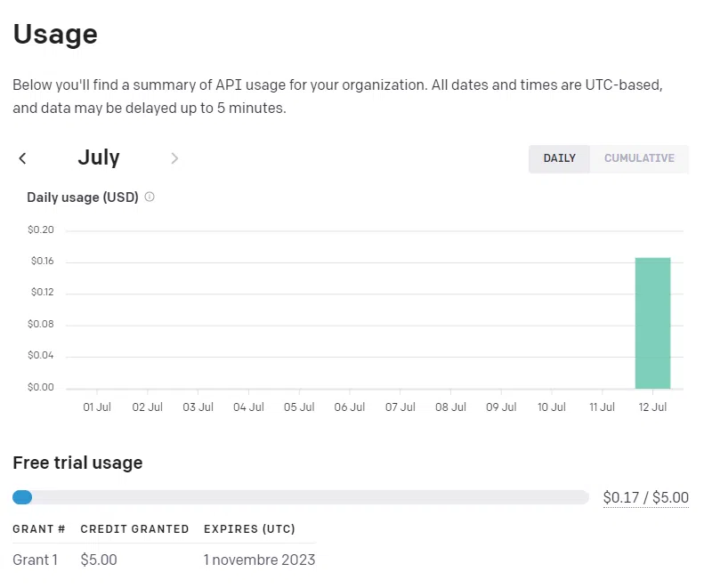This screenshot has height=588, width=712.
Task: Select the GRANT # column header
Action: (x=38, y=528)
